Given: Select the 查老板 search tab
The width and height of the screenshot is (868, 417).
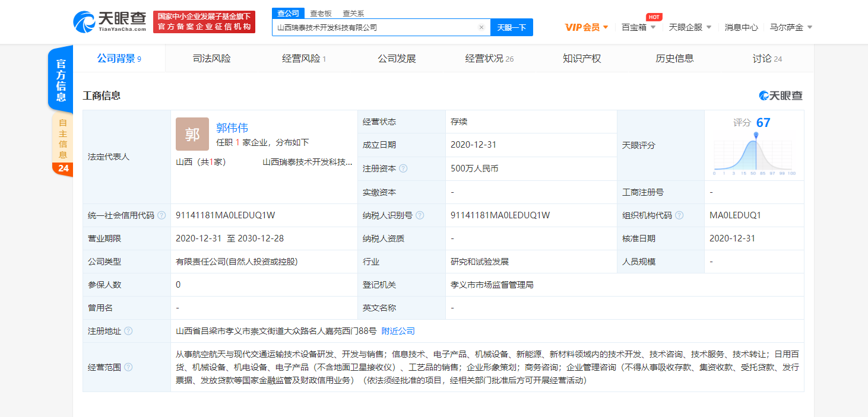Looking at the screenshot, I should coord(321,13).
